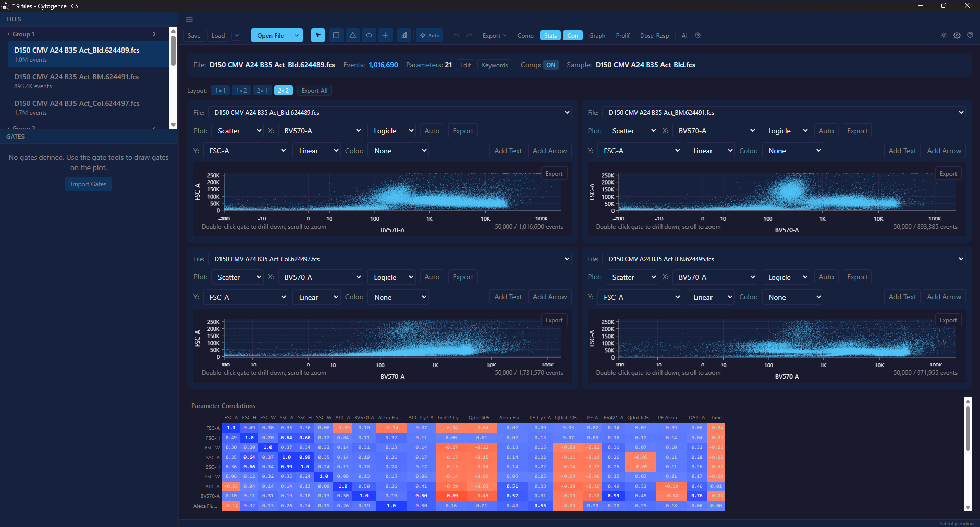Open Plot type dropdown in top-left plot
This screenshot has width=980, height=527.
click(x=238, y=131)
